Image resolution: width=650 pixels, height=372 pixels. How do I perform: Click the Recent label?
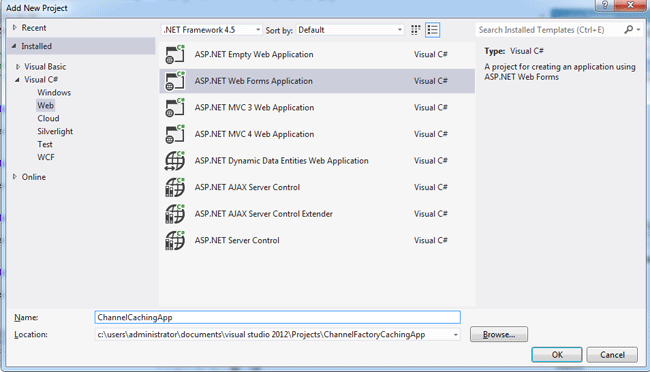pos(34,28)
